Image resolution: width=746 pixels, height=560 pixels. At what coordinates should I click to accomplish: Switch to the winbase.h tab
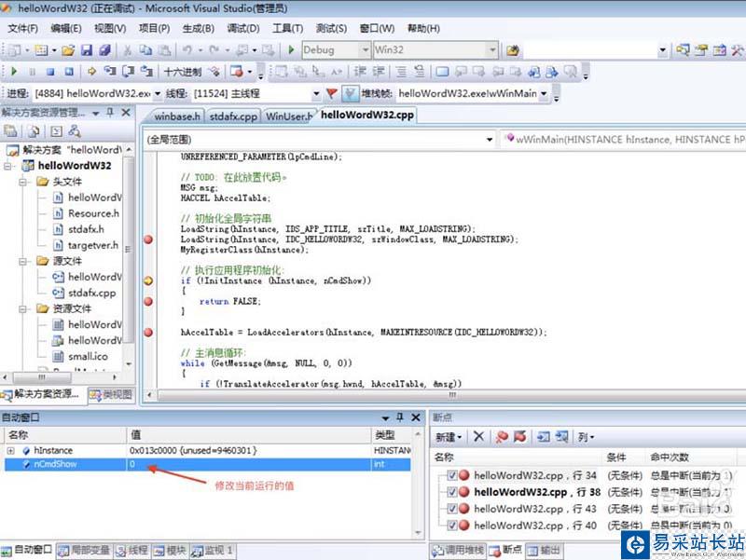177,116
